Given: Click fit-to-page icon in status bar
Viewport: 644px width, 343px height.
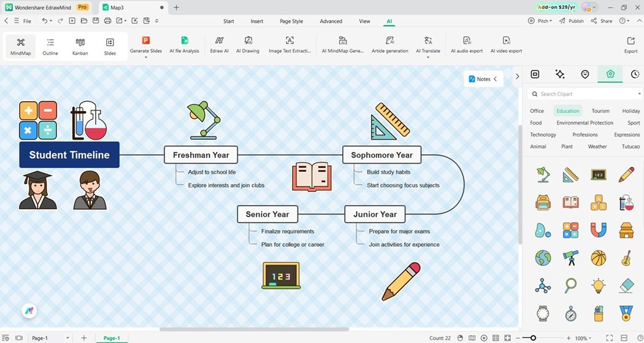Looking at the screenshot, I should (508, 337).
